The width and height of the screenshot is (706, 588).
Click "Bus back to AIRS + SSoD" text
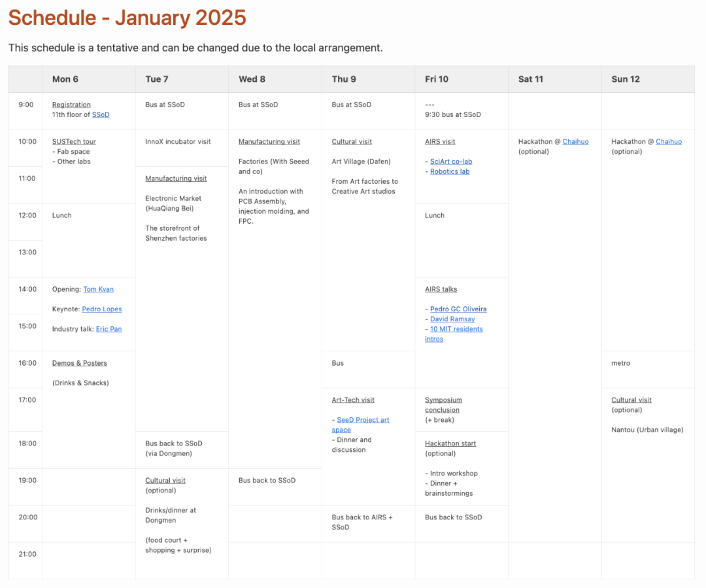point(362,522)
